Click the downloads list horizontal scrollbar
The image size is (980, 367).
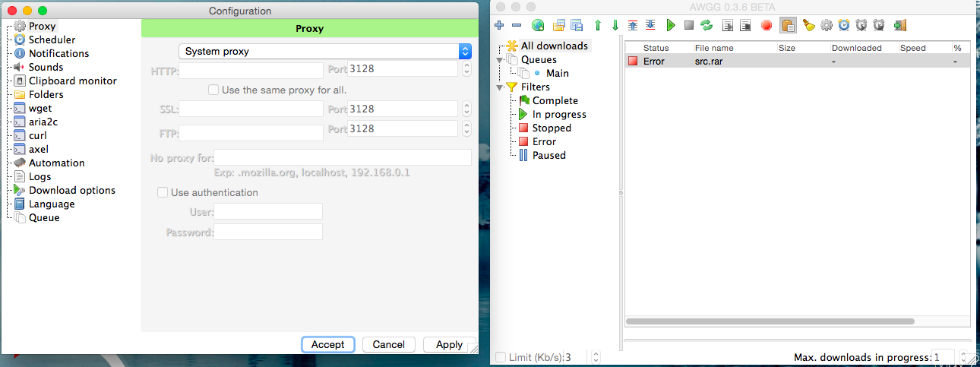pos(772,321)
